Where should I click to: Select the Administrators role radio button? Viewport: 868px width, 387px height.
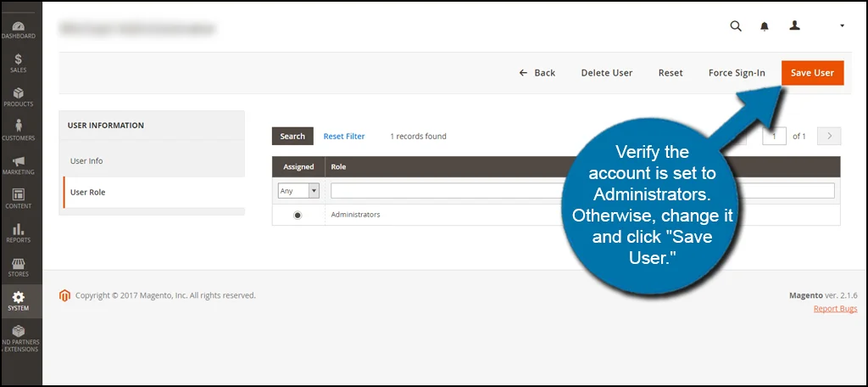pos(297,216)
